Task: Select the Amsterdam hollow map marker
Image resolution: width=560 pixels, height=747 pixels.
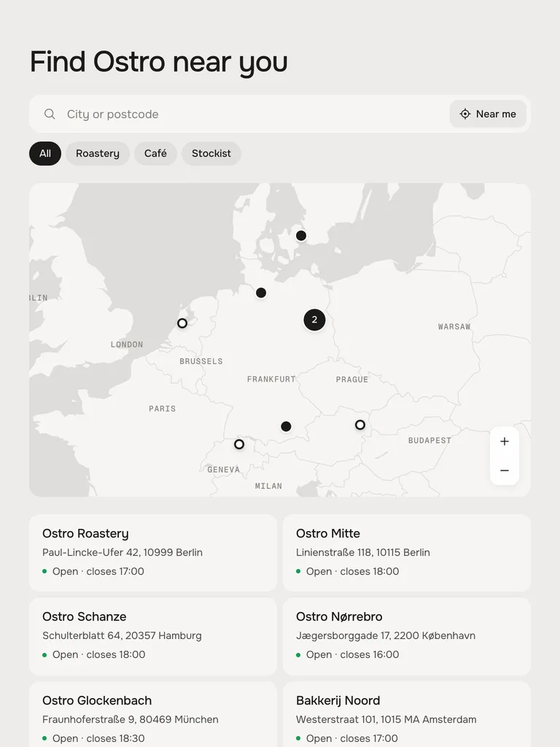Action: (x=182, y=323)
